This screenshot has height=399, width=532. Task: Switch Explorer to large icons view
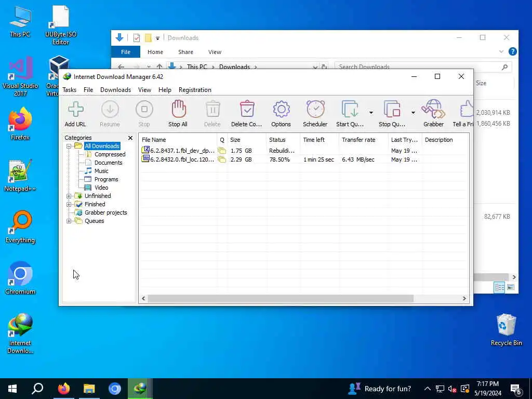pos(510,287)
